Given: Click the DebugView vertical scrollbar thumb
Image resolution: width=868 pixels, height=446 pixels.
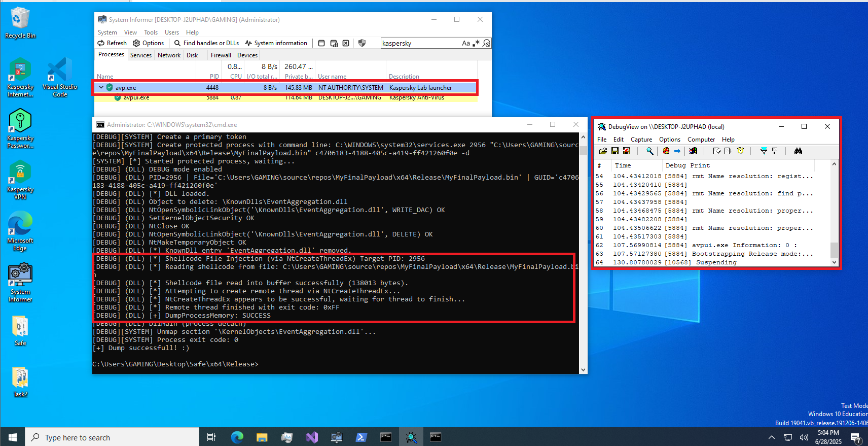Looking at the screenshot, I should [x=834, y=250].
